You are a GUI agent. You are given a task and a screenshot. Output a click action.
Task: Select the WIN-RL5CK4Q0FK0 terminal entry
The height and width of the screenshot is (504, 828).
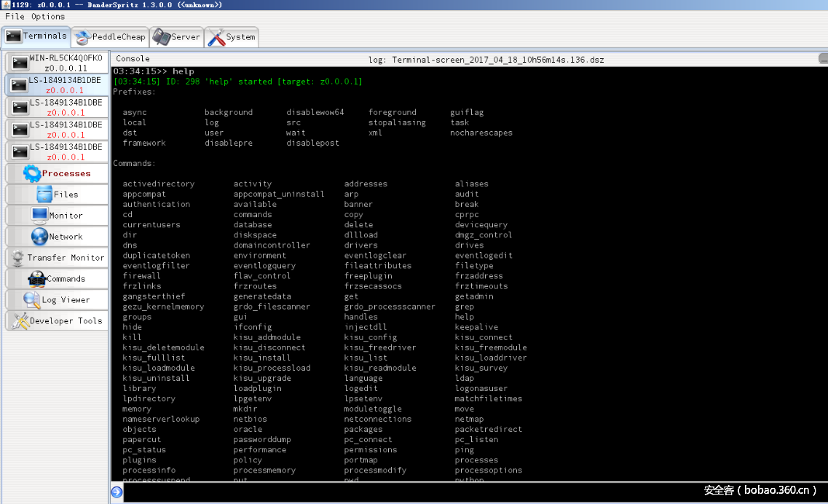click(x=56, y=63)
